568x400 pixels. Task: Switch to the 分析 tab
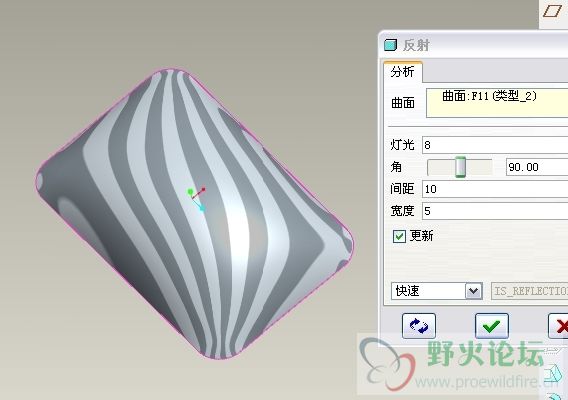(402, 72)
